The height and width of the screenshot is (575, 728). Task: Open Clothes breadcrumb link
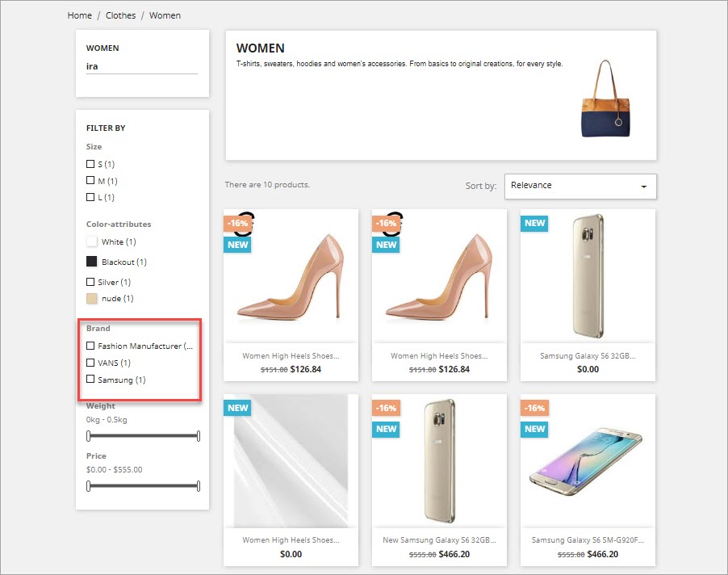[x=120, y=15]
